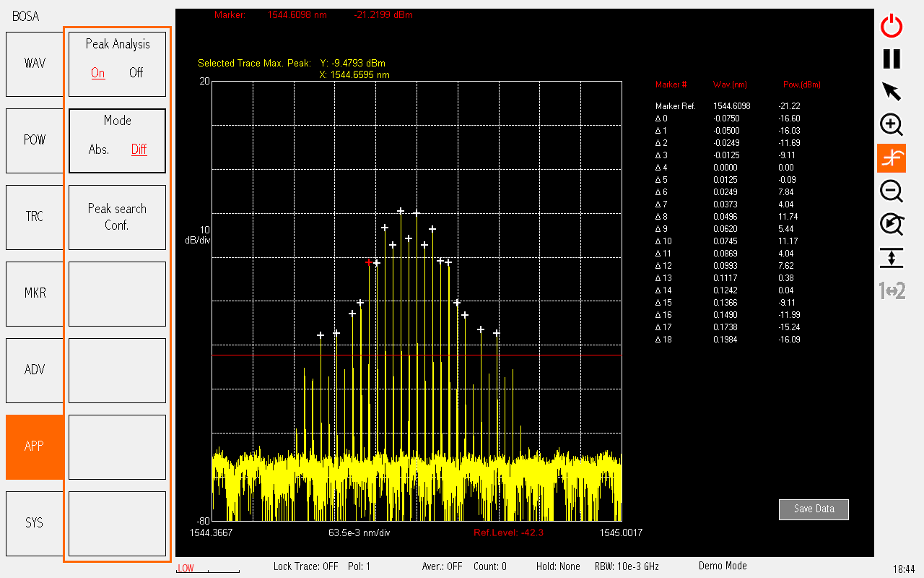The height and width of the screenshot is (578, 924).
Task: Open the WAV menu panel
Action: pos(34,64)
